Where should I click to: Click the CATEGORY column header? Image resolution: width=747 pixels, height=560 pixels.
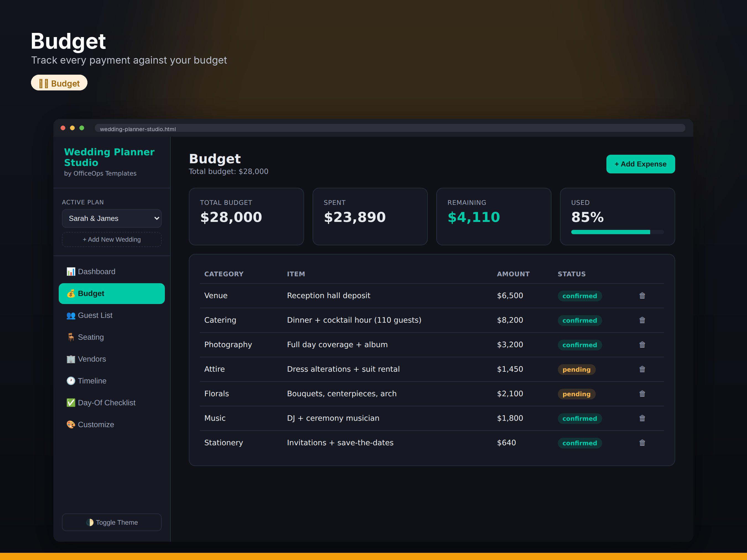[x=224, y=274]
